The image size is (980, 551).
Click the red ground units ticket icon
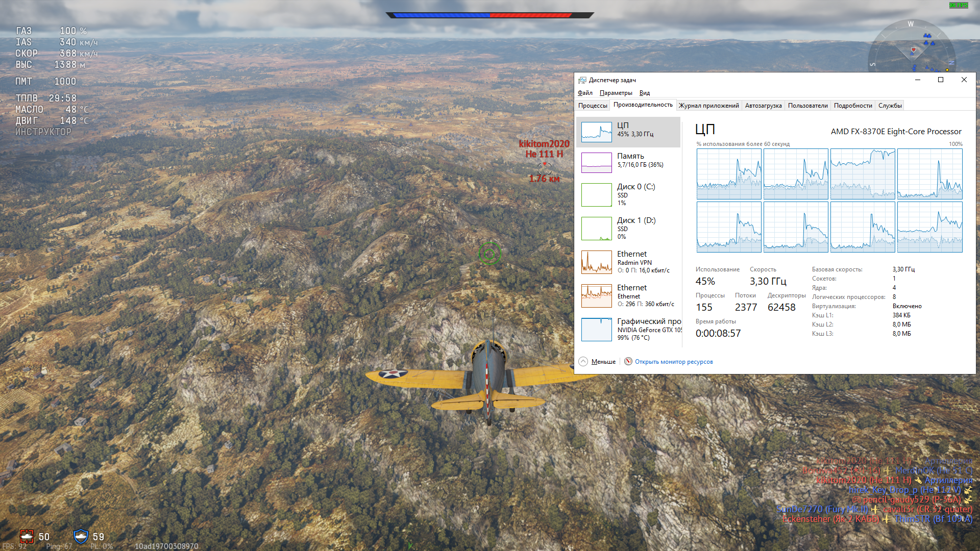27,536
